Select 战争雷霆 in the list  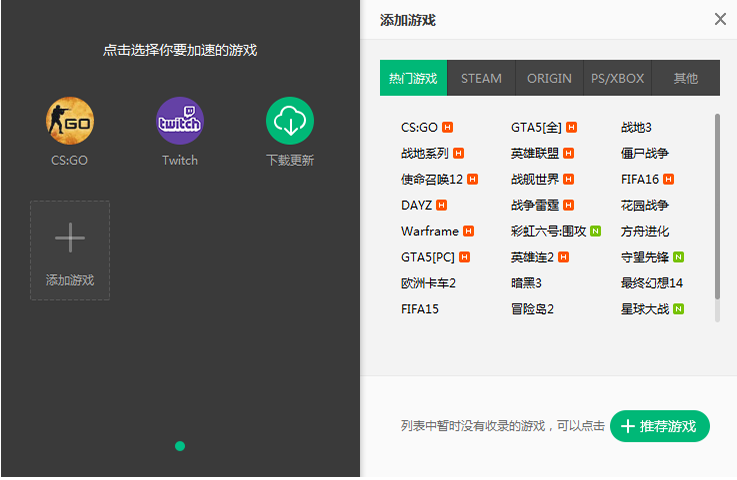[x=535, y=205]
